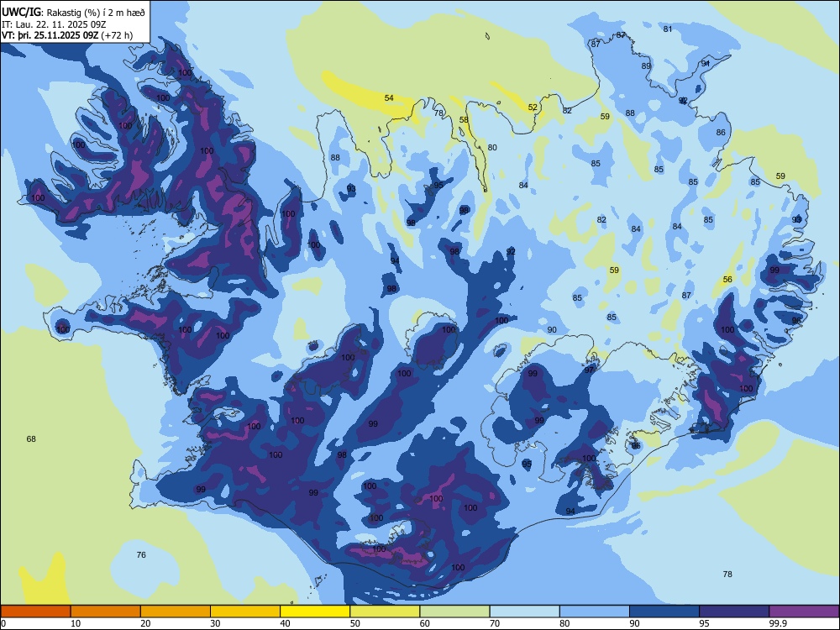Click the legend scale label '60'
The width and height of the screenshot is (840, 630).
tap(425, 623)
